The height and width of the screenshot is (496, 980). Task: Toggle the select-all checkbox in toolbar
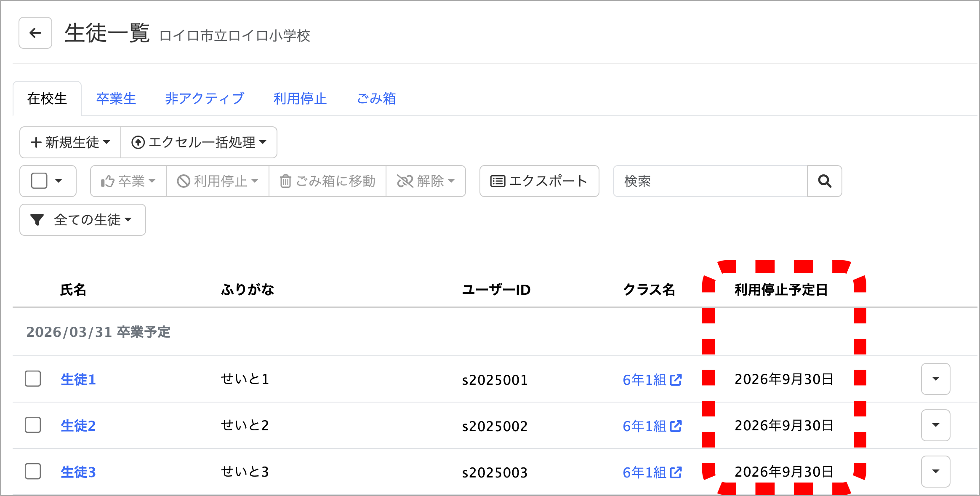[x=39, y=181]
